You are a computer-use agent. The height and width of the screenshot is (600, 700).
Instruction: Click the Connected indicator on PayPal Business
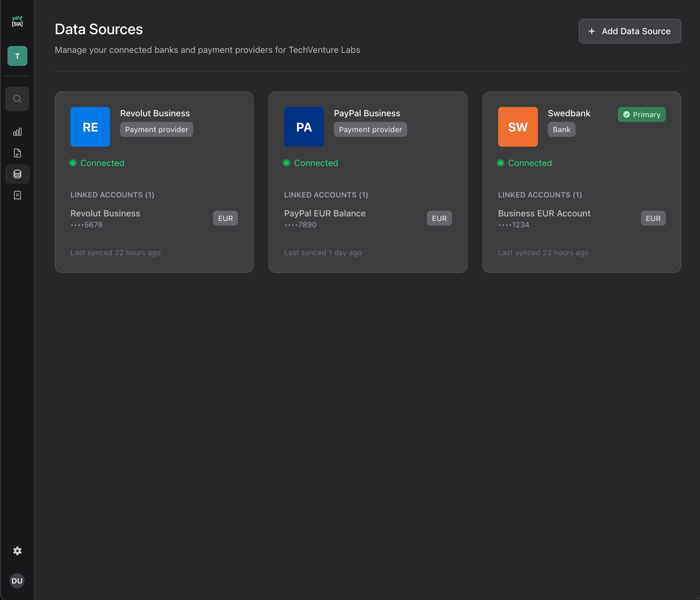click(x=310, y=163)
